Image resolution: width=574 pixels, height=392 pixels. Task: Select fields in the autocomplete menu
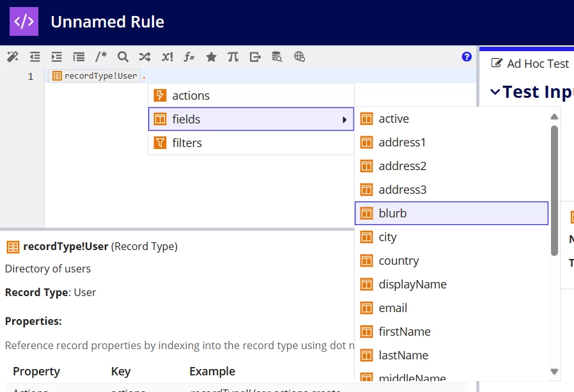pos(251,119)
